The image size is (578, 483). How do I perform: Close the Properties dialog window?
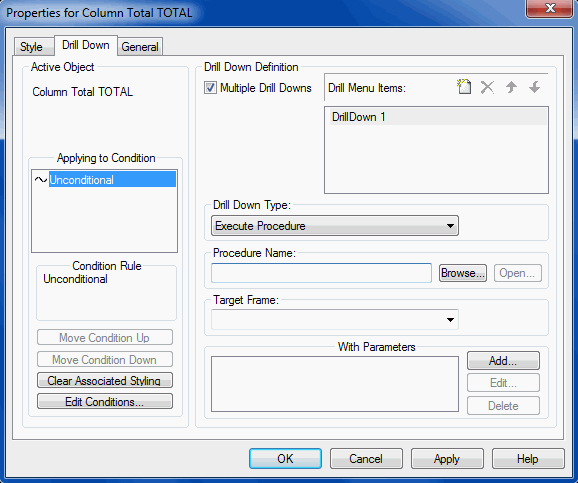550,8
